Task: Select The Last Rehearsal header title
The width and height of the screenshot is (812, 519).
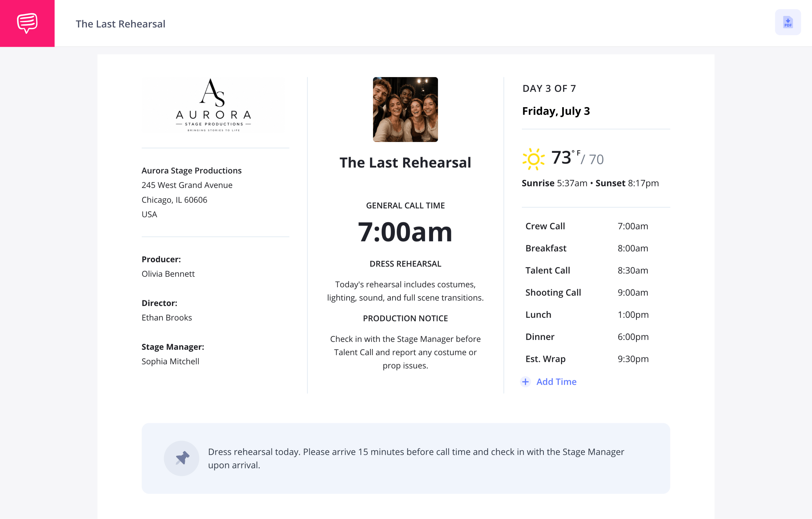Action: 120,24
